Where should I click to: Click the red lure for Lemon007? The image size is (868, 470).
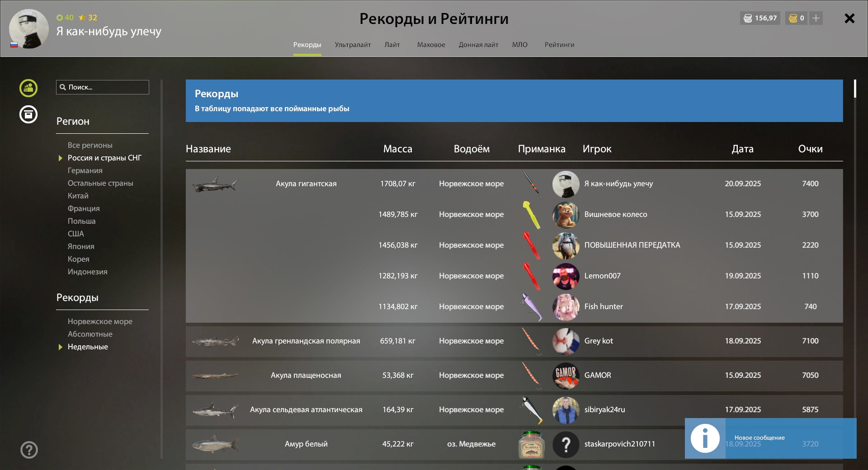(532, 276)
